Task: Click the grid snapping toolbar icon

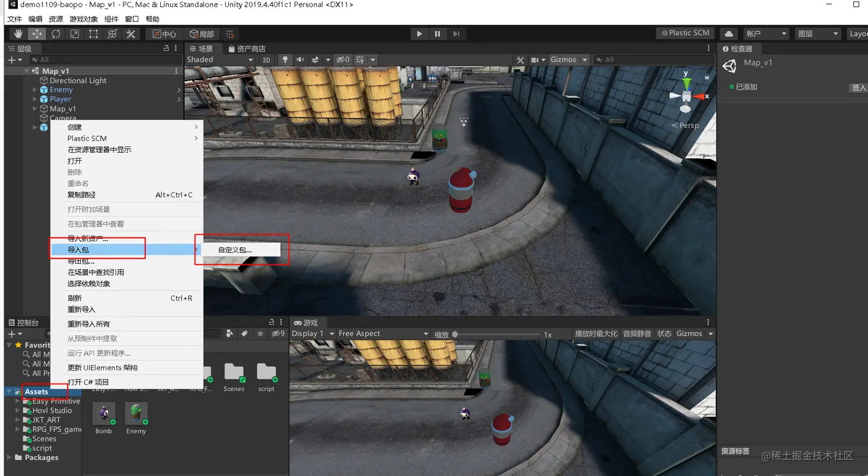Action: tap(230, 34)
